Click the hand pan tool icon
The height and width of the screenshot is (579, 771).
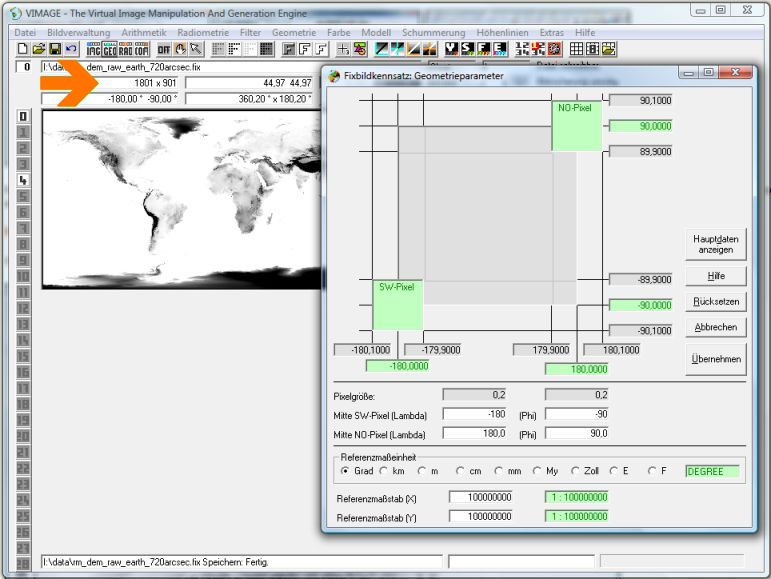tap(181, 48)
